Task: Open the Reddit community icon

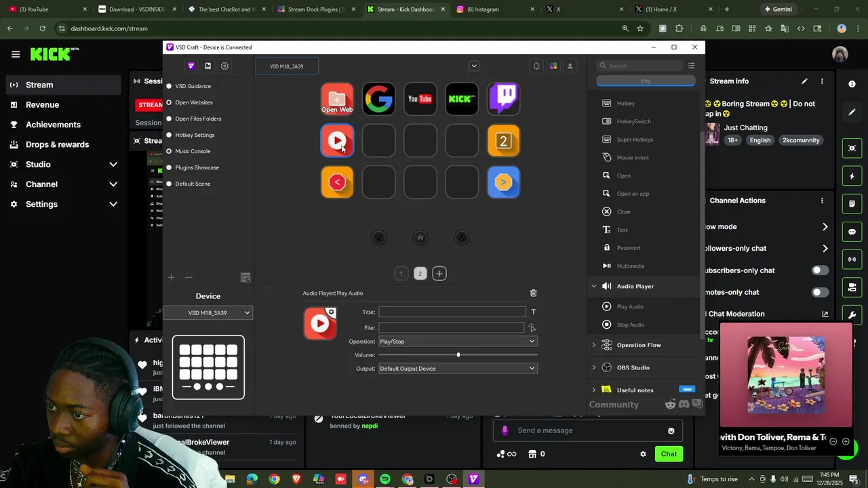Action: tap(671, 404)
